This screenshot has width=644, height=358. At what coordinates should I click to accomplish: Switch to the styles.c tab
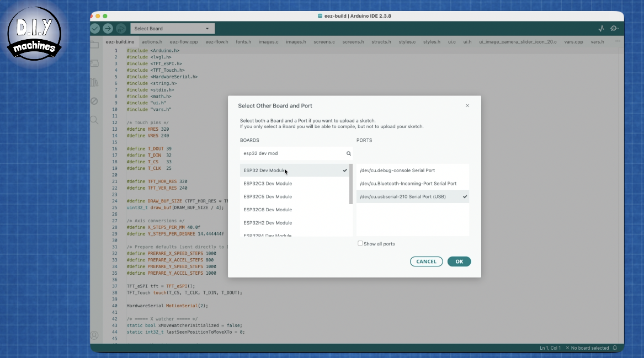coord(407,42)
